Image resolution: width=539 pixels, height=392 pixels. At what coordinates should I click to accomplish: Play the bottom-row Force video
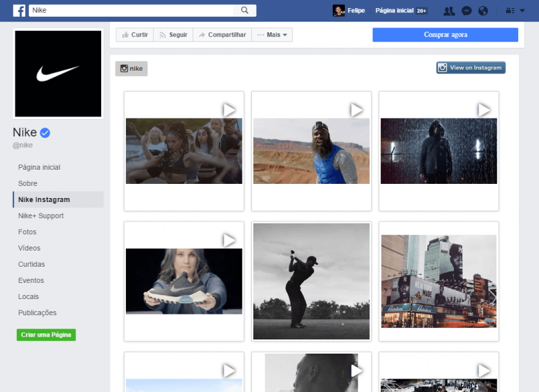[484, 370]
